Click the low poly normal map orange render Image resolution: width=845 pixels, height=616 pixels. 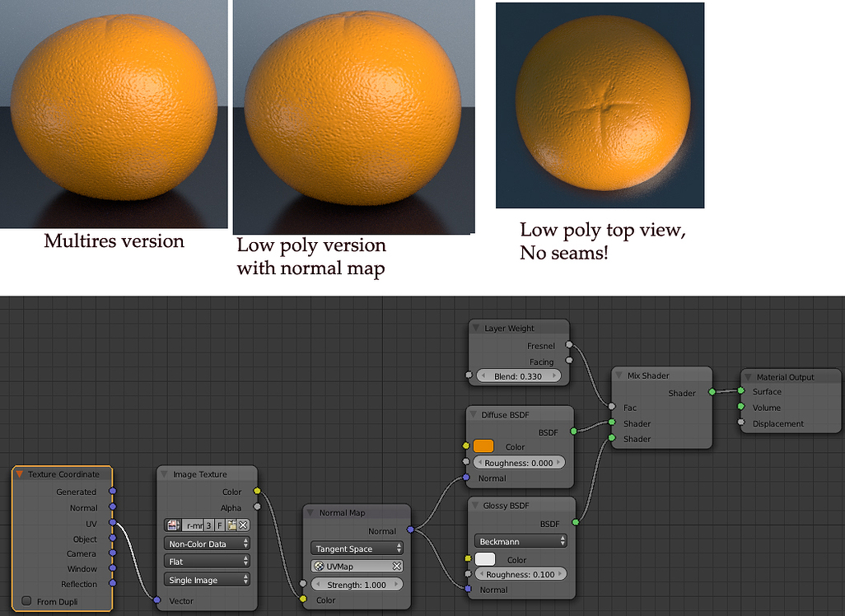[353, 117]
